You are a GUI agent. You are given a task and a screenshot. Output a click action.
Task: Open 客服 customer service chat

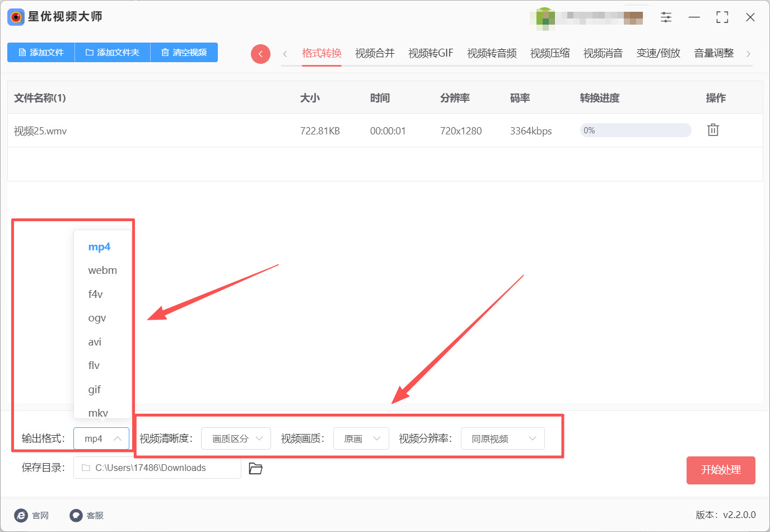pos(87,515)
